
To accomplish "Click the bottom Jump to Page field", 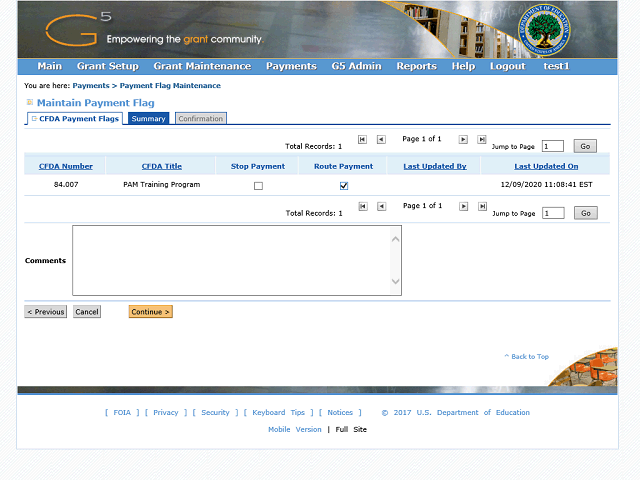I will point(553,213).
